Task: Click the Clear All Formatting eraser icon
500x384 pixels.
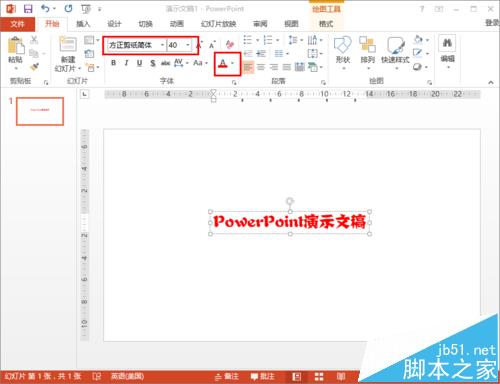Action: point(229,44)
